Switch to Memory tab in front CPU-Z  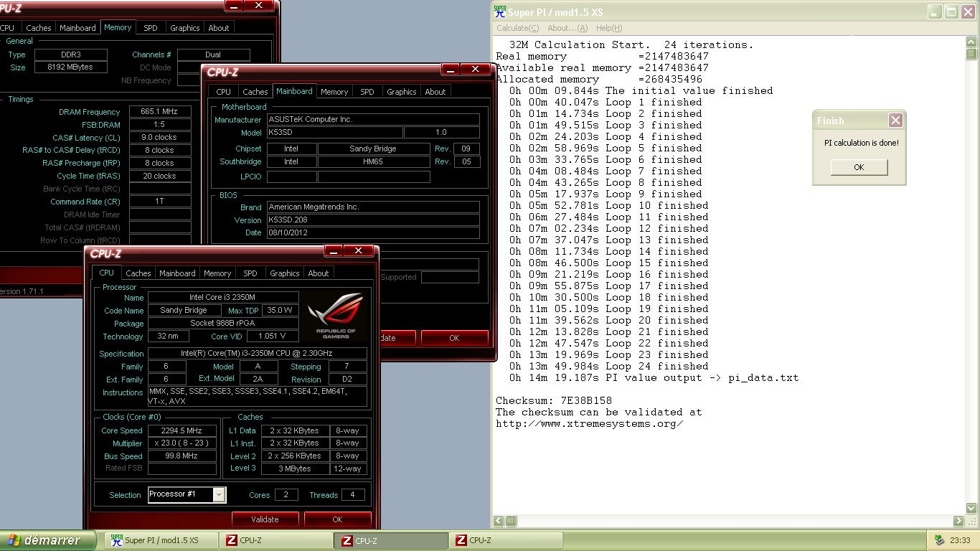(x=217, y=273)
